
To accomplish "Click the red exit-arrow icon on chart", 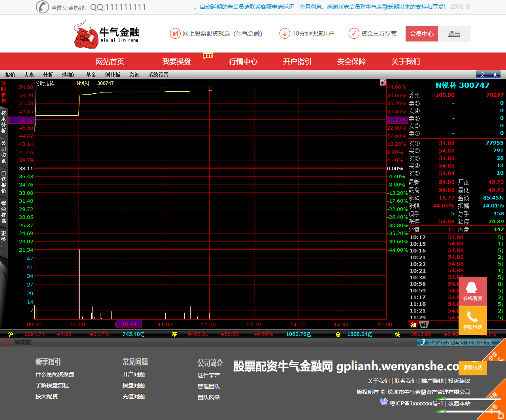I will 383,83.
